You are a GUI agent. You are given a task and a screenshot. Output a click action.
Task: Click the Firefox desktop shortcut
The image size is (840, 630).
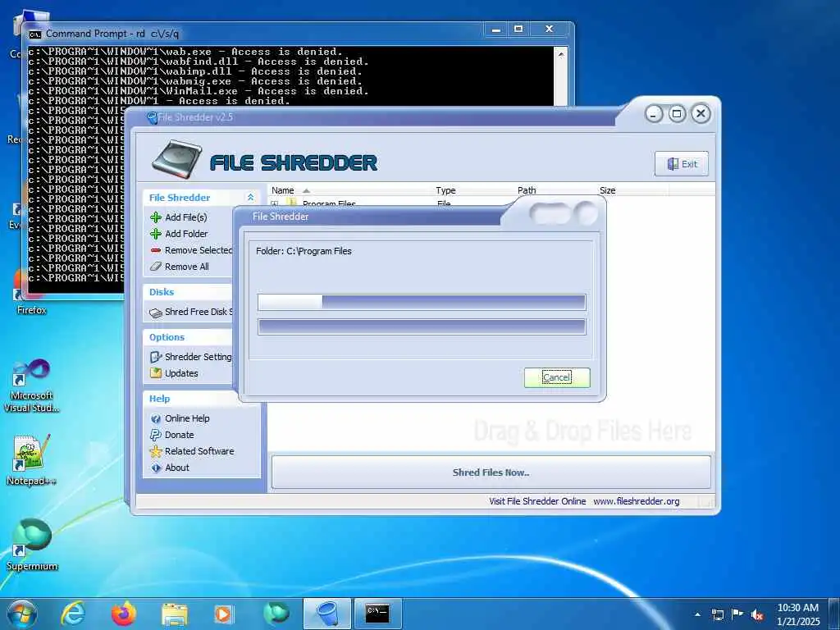click(x=31, y=294)
